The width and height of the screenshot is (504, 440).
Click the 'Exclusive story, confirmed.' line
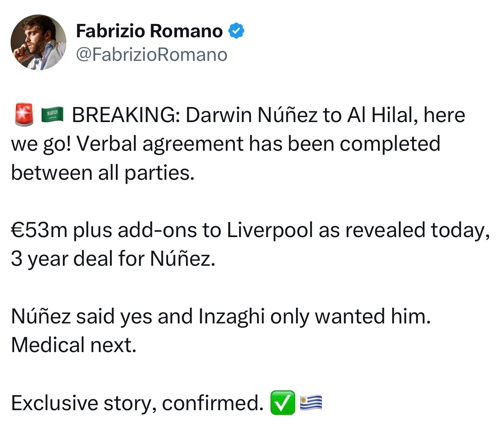(137, 403)
